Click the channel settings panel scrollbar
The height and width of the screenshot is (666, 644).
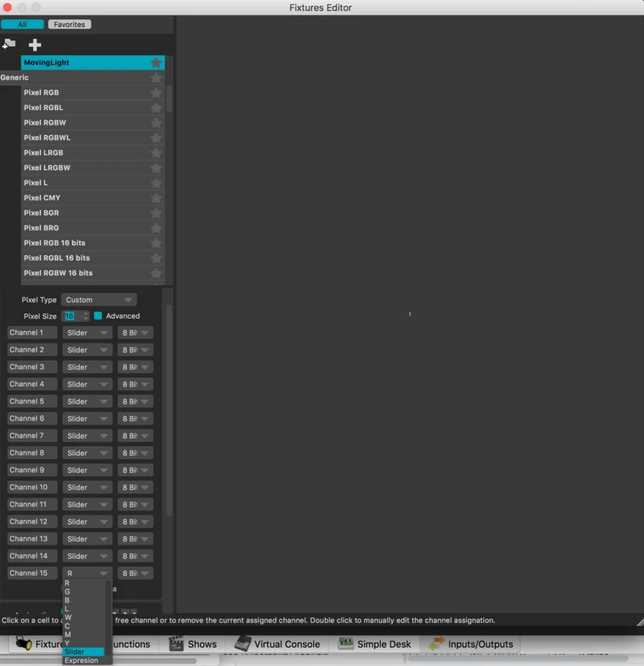pos(169,410)
